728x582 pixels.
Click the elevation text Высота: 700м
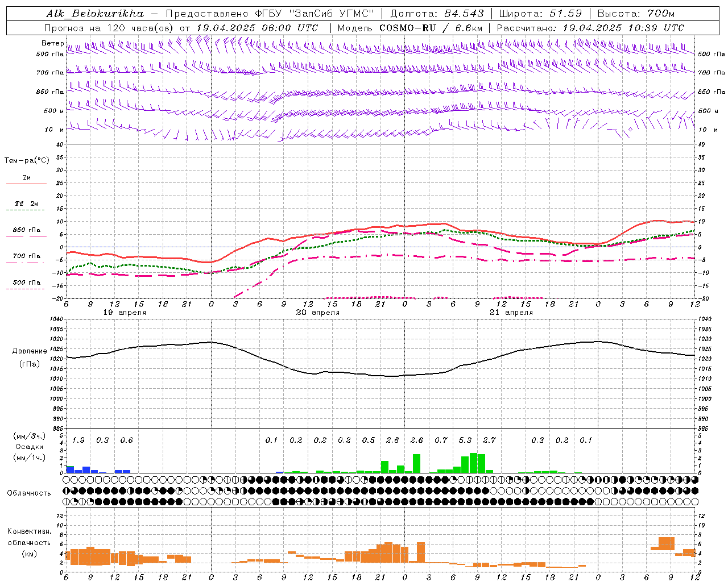coord(636,14)
